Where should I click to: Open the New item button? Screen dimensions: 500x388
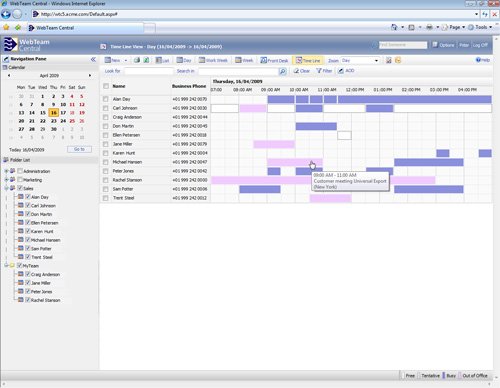coord(112,60)
